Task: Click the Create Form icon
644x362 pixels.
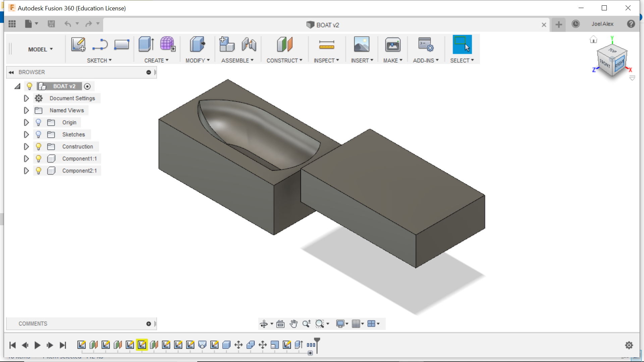Action: 167,44
